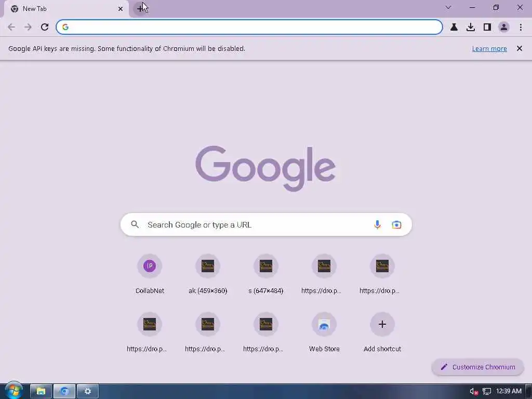Click the muted volume tray icon
Viewport: 532px width, 399px height.
[474, 392]
